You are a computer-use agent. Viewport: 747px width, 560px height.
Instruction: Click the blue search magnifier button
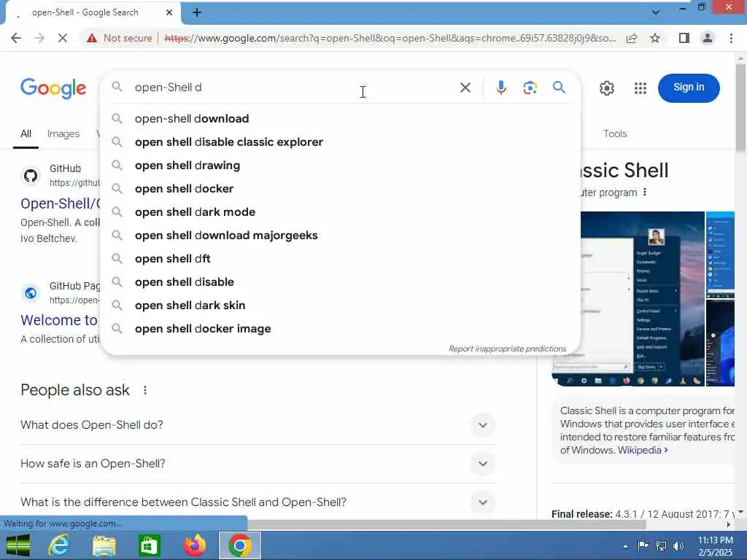[x=559, y=87]
